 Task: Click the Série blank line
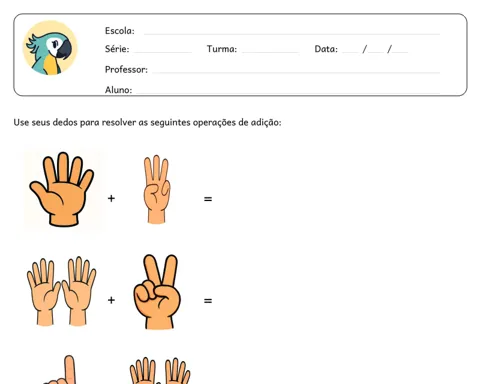pos(163,52)
